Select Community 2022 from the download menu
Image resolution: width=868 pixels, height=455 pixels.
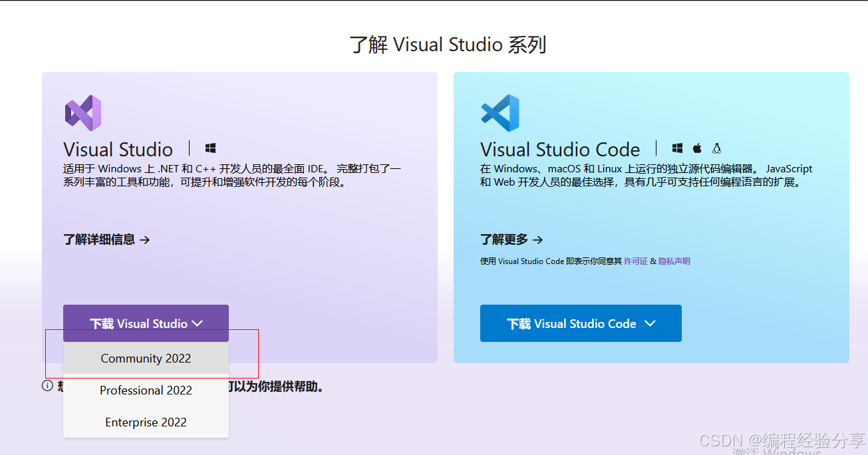click(x=146, y=359)
